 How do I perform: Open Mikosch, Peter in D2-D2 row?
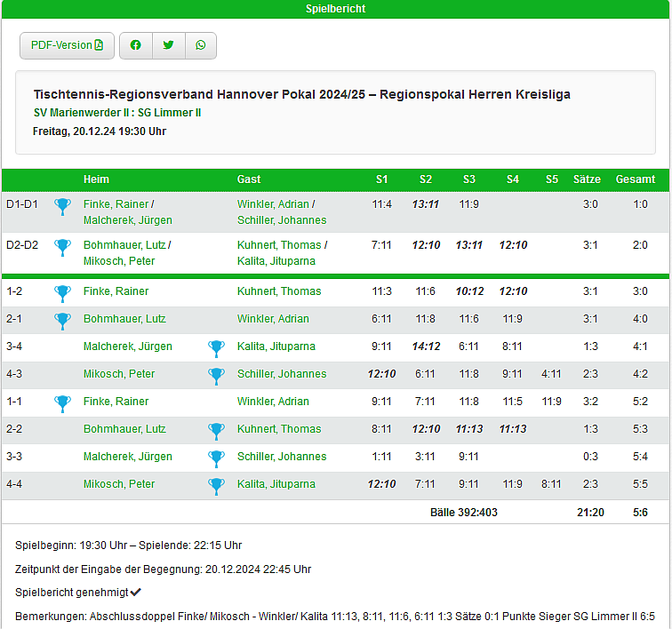click(119, 261)
